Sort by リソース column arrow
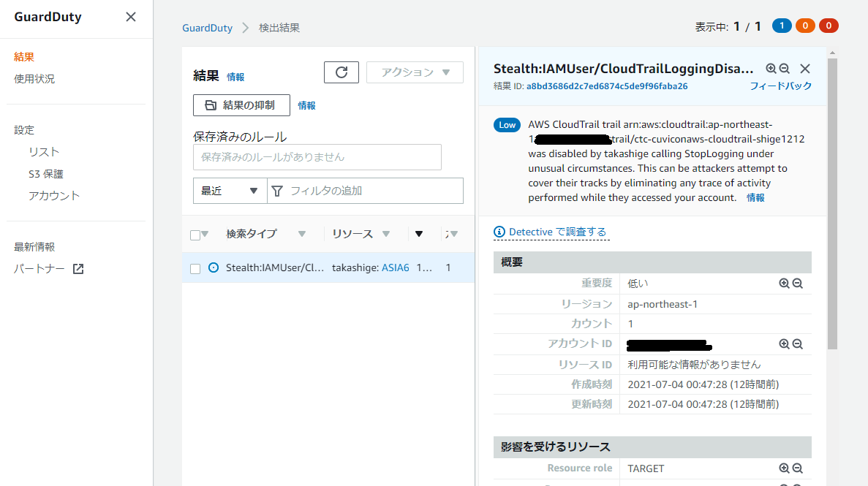 (386, 234)
